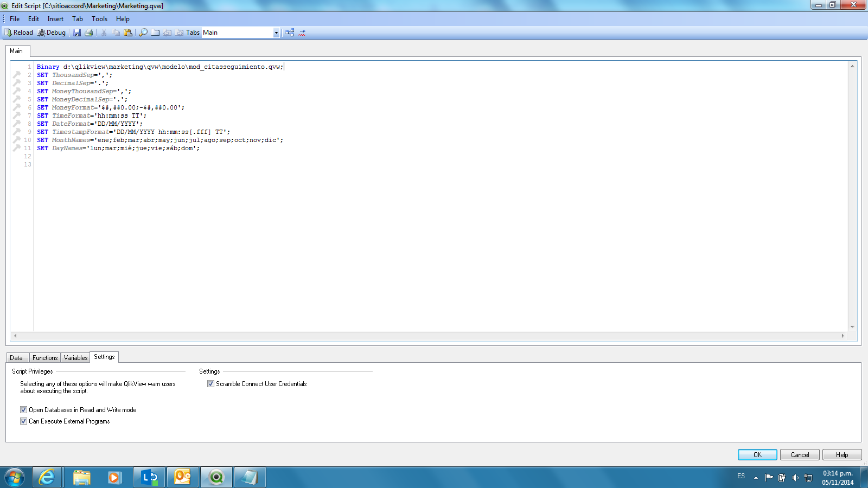Click the Cancel button
This screenshot has width=868, height=488.
click(x=800, y=455)
